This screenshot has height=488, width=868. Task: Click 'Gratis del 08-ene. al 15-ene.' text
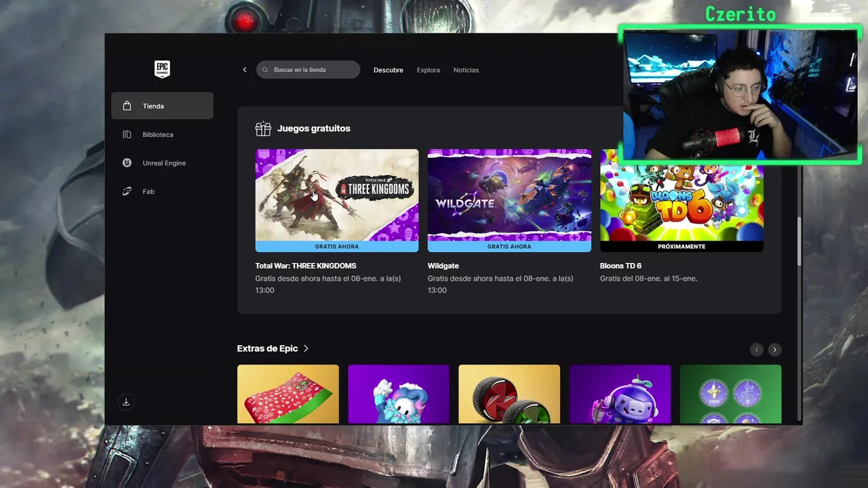click(648, 279)
